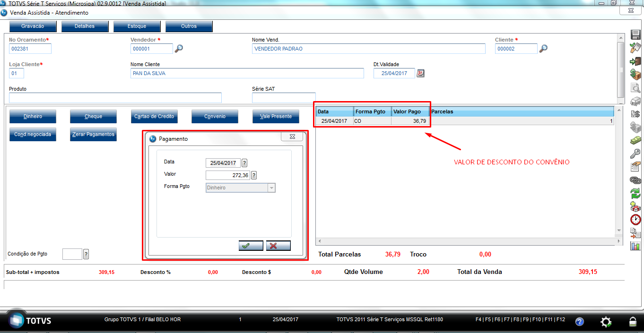Click the Condição de Pgto field
This screenshot has width=644, height=333.
pyautogui.click(x=72, y=254)
